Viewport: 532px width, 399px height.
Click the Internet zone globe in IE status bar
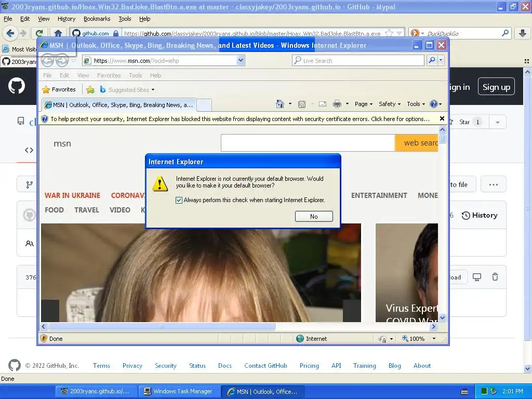(x=300, y=339)
